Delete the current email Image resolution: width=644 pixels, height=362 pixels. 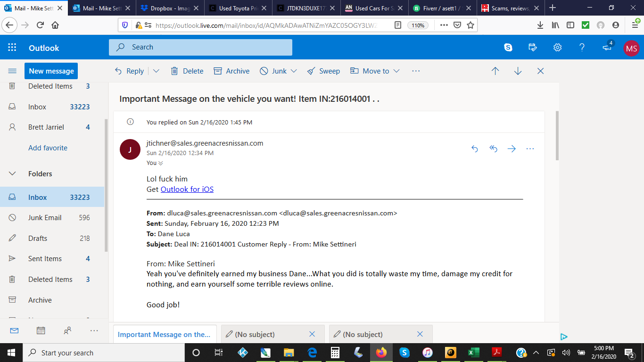[187, 71]
